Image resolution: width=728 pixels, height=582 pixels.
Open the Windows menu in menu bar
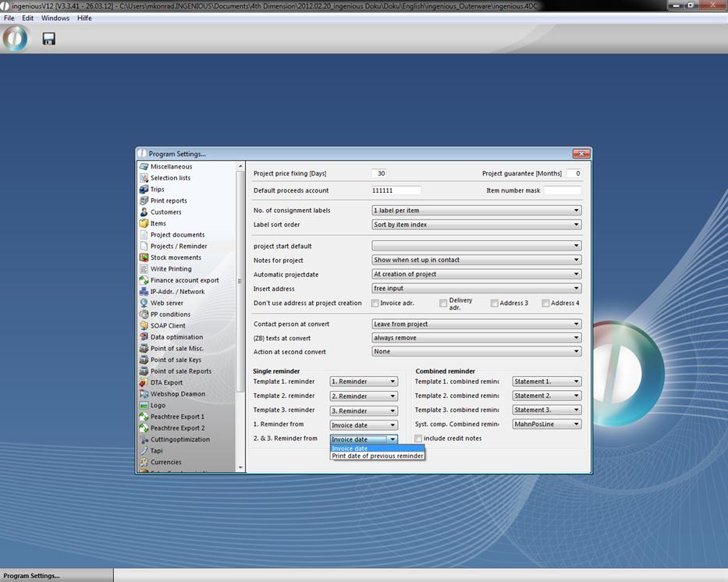(55, 18)
